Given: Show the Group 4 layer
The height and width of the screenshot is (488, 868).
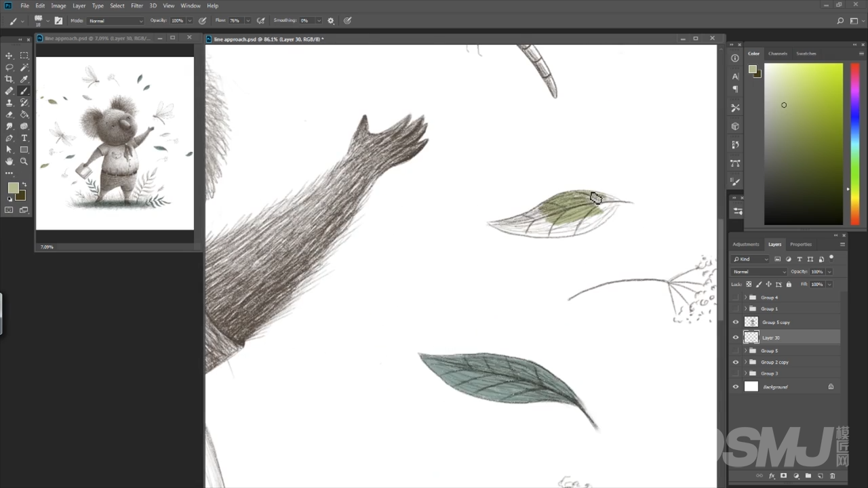Looking at the screenshot, I should coord(736,298).
